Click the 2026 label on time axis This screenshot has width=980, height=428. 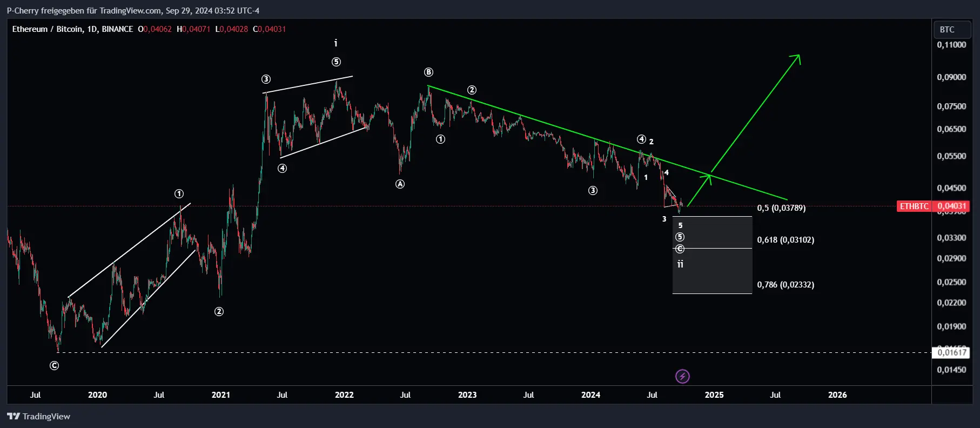837,395
